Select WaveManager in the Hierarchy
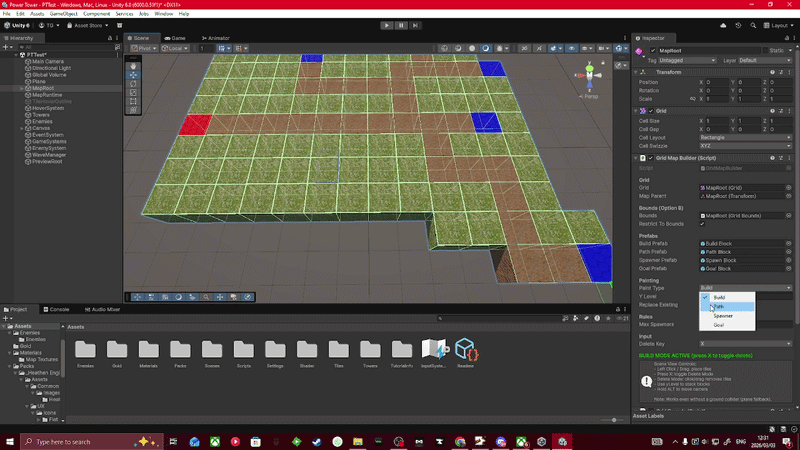 (49, 155)
